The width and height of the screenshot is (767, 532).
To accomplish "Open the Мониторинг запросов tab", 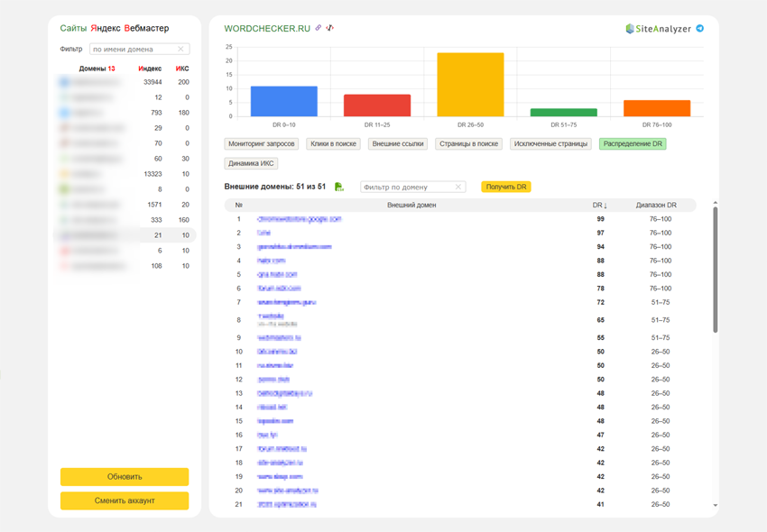I will tap(261, 143).
